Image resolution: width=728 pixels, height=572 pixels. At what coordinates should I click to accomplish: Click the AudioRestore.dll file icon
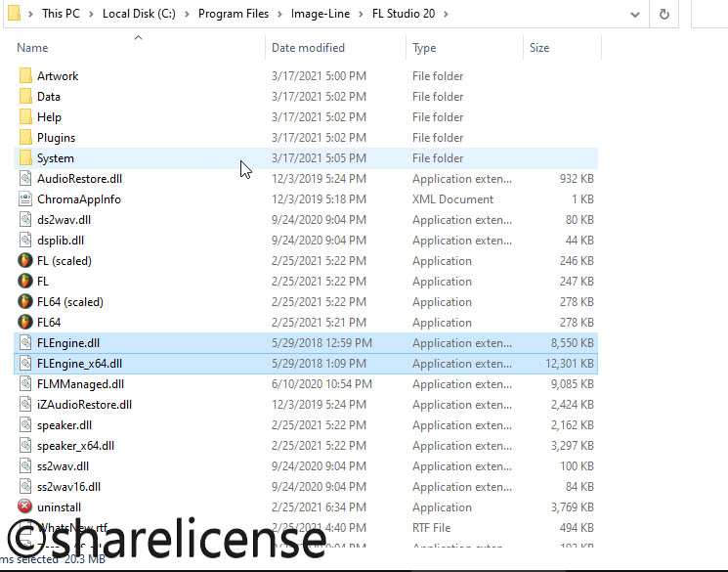(25, 178)
